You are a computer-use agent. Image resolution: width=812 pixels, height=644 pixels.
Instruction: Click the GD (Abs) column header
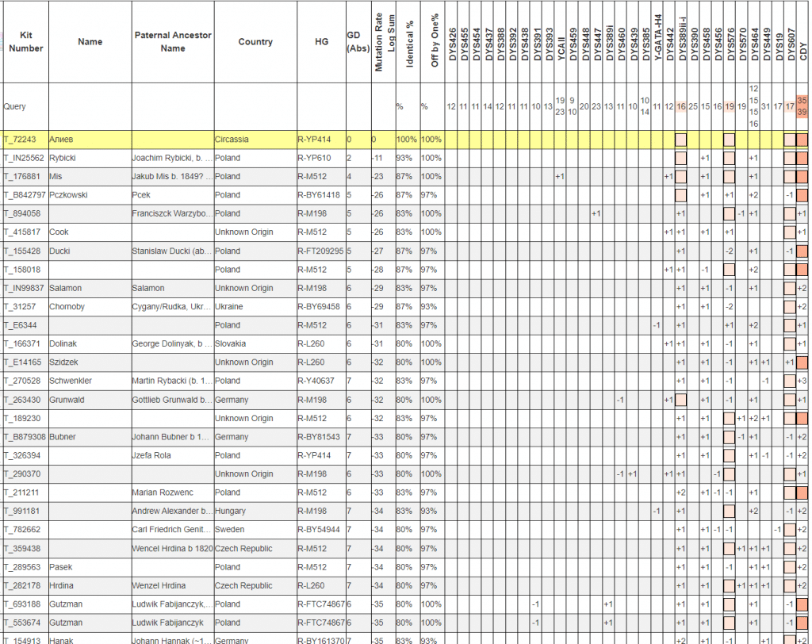click(358, 42)
